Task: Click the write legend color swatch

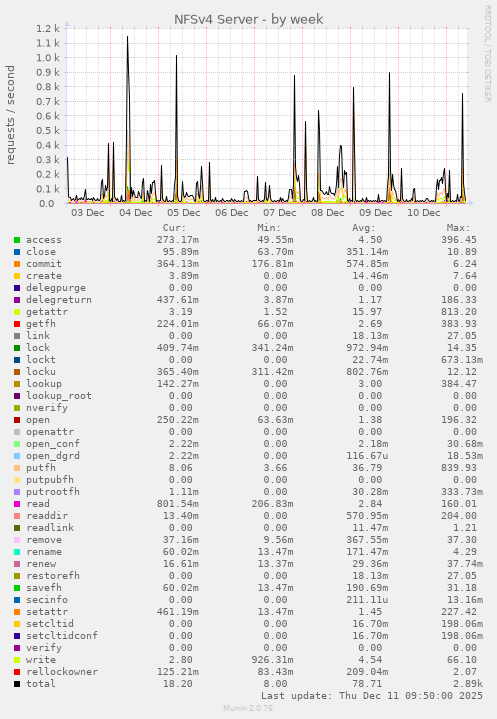Action: point(17,660)
